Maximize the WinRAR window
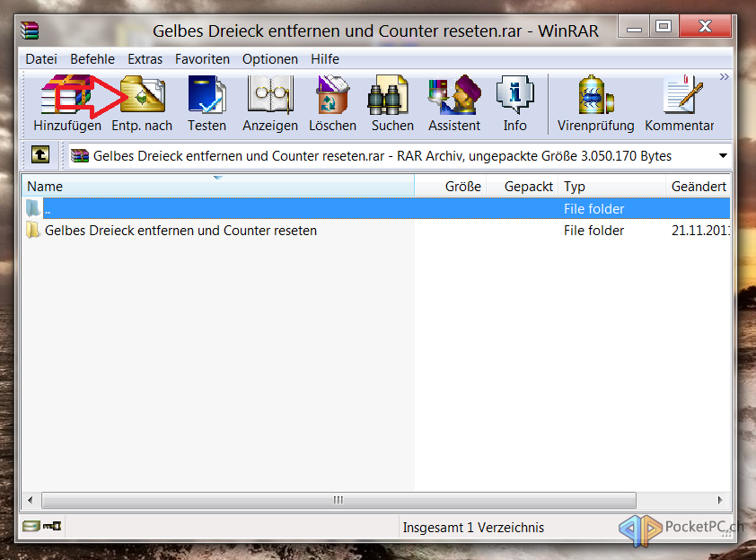 pos(664,27)
